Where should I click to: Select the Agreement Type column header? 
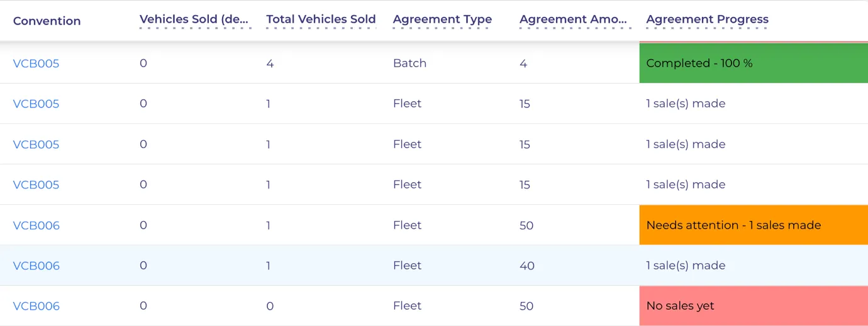442,19
